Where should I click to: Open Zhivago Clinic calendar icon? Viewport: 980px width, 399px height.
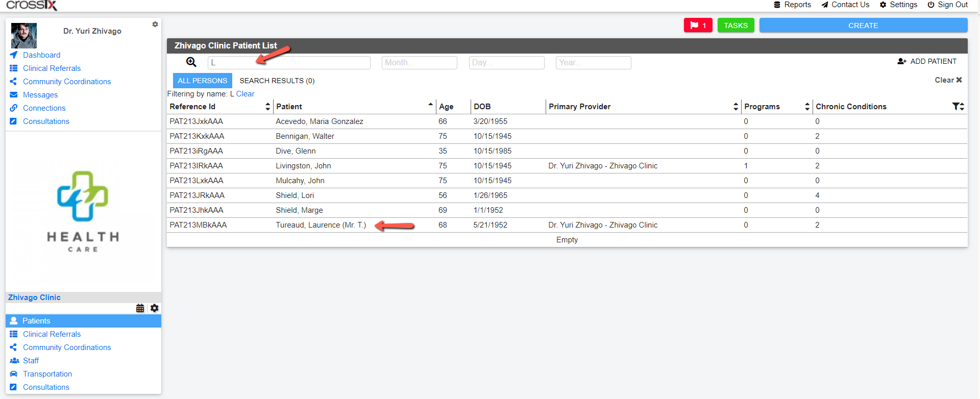click(140, 308)
